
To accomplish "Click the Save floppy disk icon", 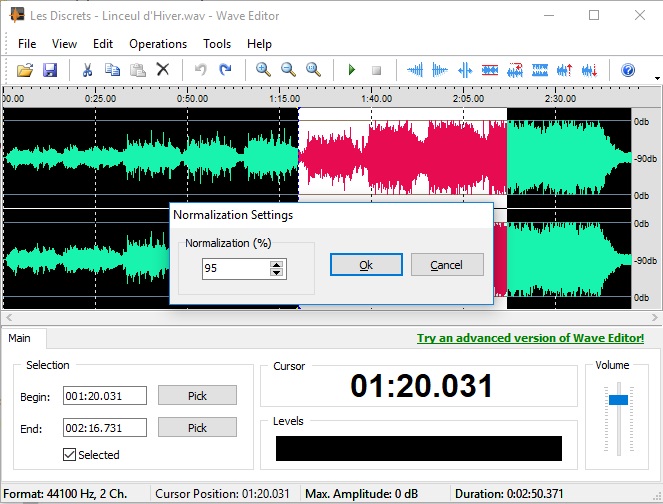I will (x=50, y=70).
